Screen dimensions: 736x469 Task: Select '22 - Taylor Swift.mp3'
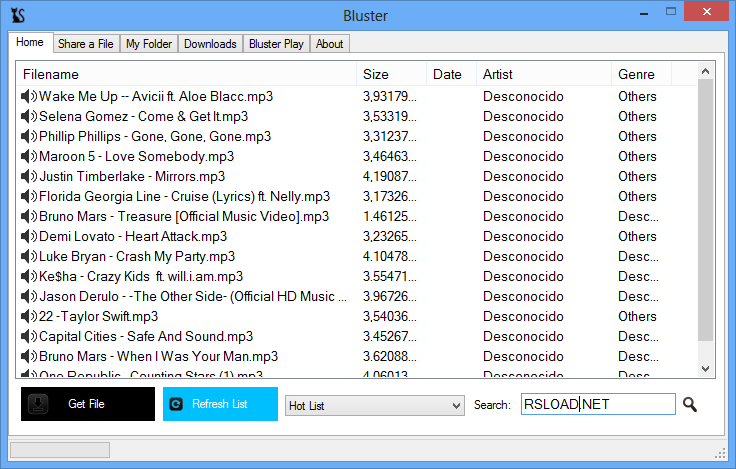(99, 316)
